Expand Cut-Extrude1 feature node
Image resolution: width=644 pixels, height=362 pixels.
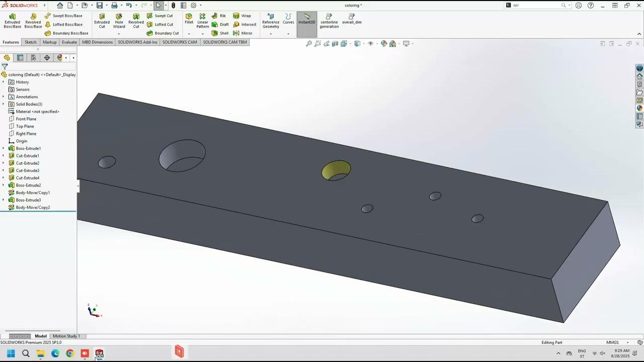(4, 156)
